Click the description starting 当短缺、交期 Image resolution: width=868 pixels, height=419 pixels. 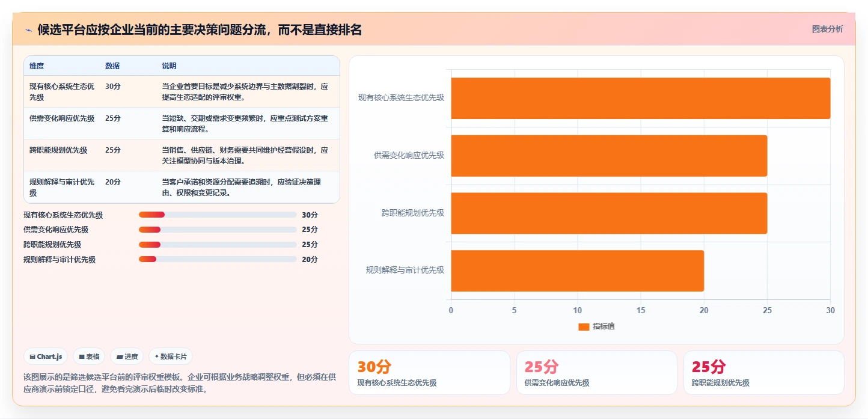point(245,124)
